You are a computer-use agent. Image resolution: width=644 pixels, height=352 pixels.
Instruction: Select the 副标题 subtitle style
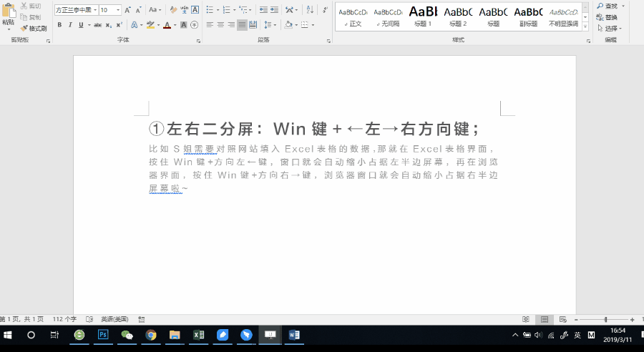tap(528, 16)
